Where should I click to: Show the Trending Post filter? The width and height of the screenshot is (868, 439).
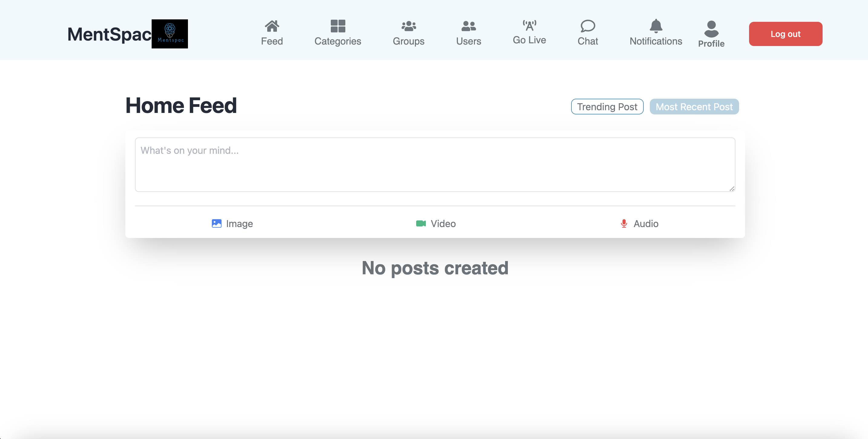[607, 107]
